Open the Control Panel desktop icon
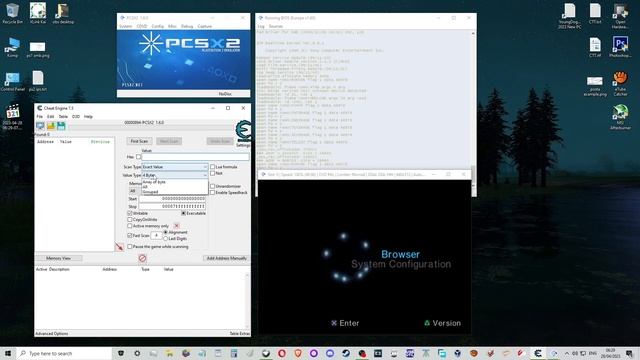The height and width of the screenshot is (360, 640). click(x=12, y=82)
